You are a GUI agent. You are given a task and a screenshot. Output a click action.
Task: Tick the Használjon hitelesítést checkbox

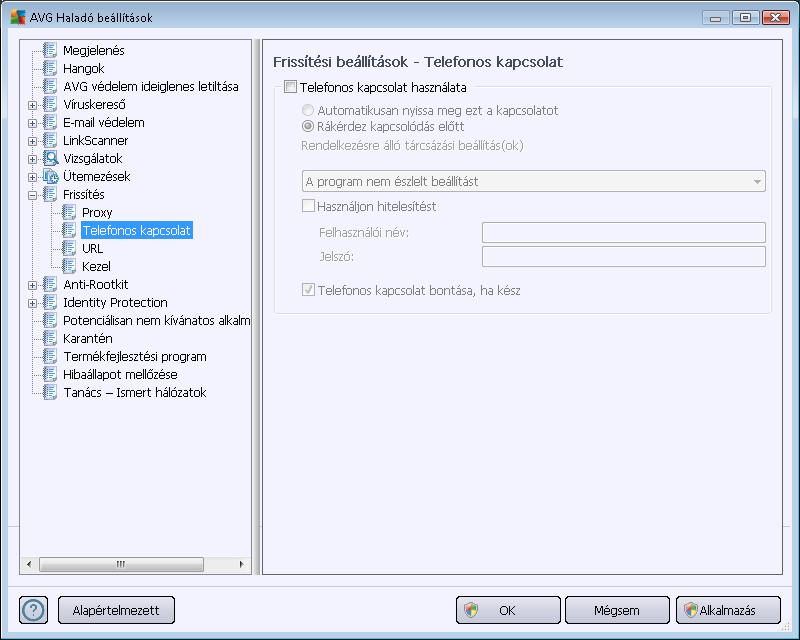pos(308,206)
